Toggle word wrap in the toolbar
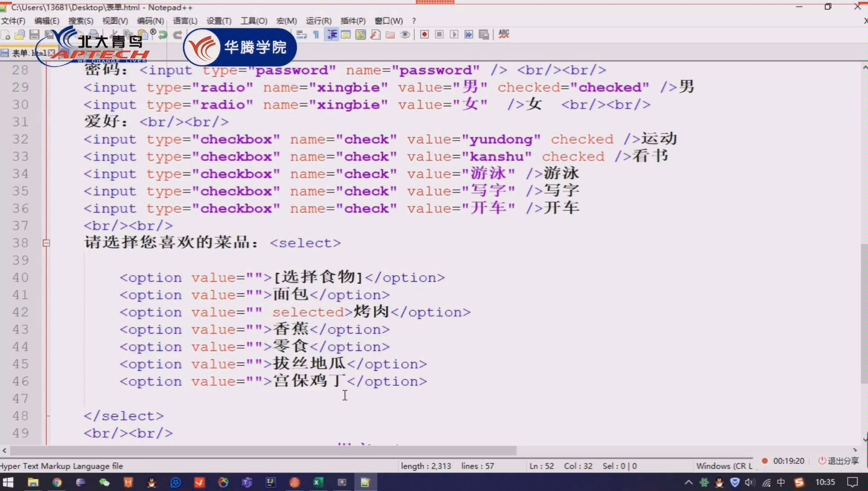 (301, 35)
